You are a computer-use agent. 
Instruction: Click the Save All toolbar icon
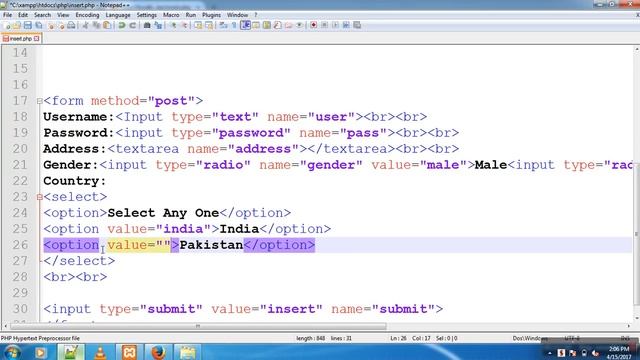click(x=39, y=25)
